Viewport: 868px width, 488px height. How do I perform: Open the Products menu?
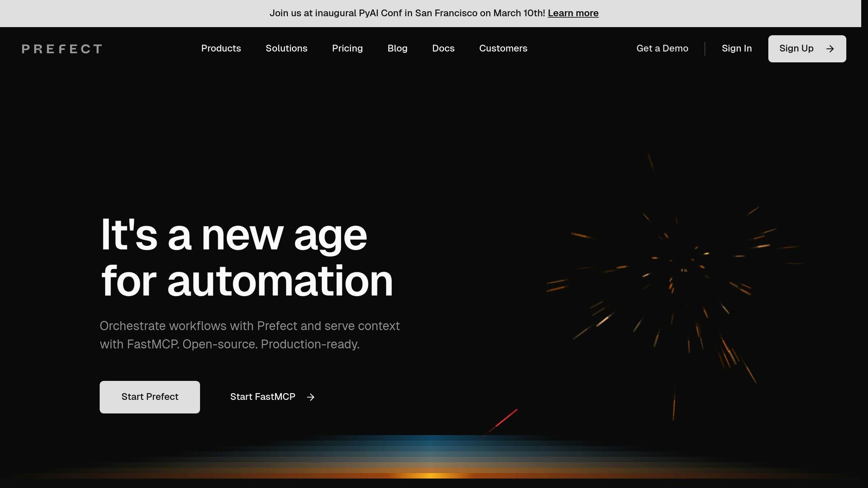(221, 48)
